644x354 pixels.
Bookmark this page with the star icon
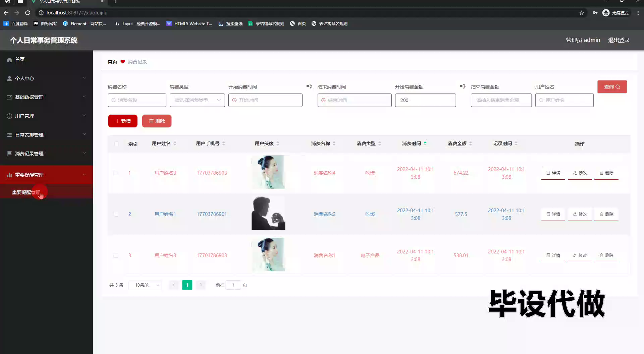(x=582, y=13)
